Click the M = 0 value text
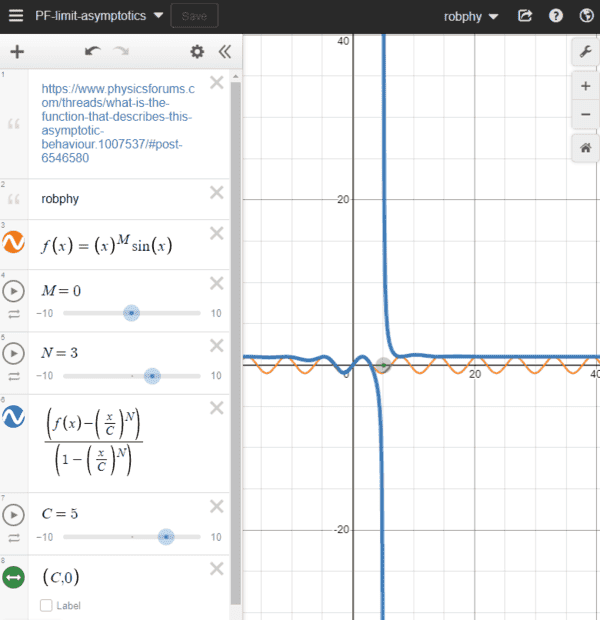This screenshot has height=620, width=600. pyautogui.click(x=61, y=291)
